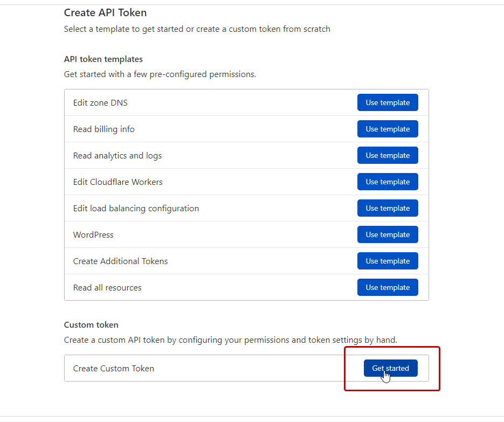Use the Edit zone DNS template
The image size is (504, 422).
click(388, 102)
